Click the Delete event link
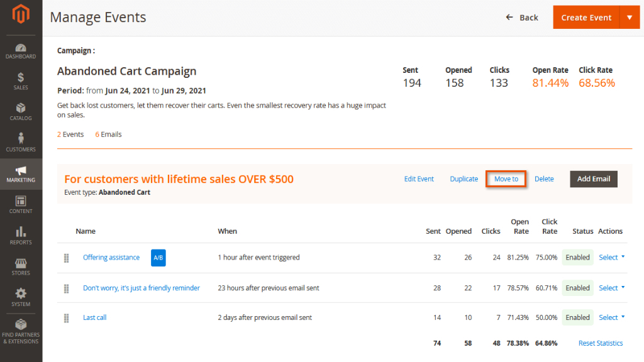Viewport: 644px width, 362px height. [x=544, y=179]
